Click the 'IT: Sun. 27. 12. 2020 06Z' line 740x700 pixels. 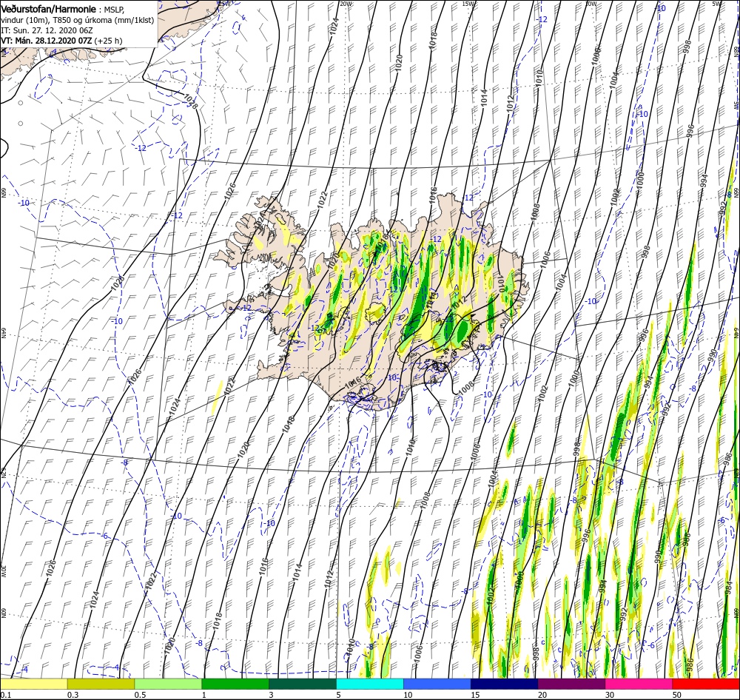coord(47,30)
